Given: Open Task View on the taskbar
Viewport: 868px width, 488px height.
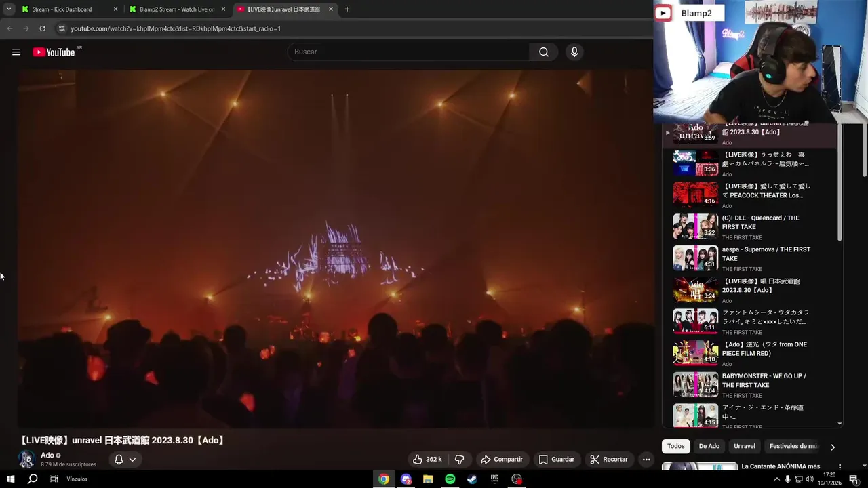Looking at the screenshot, I should pyautogui.click(x=54, y=479).
